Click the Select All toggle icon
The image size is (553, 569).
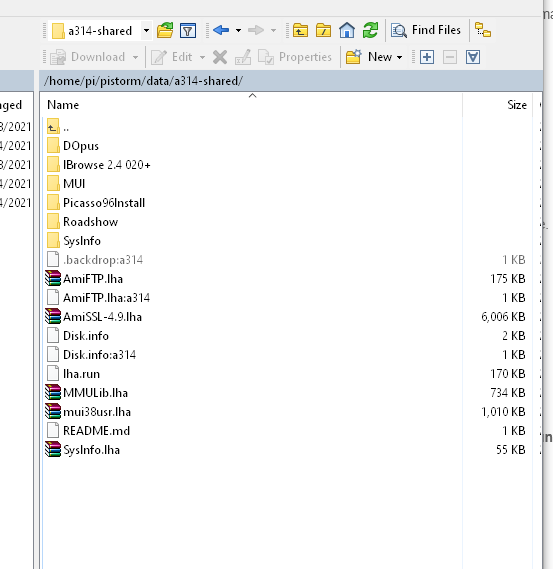473,57
